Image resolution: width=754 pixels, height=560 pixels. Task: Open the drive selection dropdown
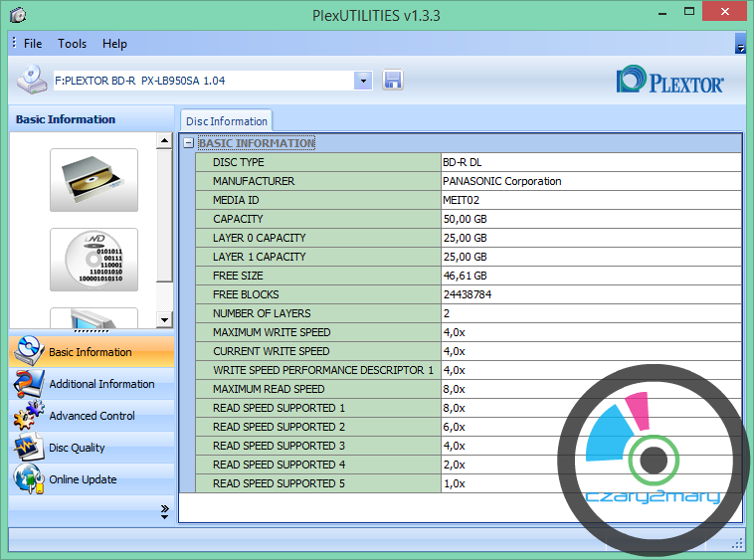(x=363, y=81)
